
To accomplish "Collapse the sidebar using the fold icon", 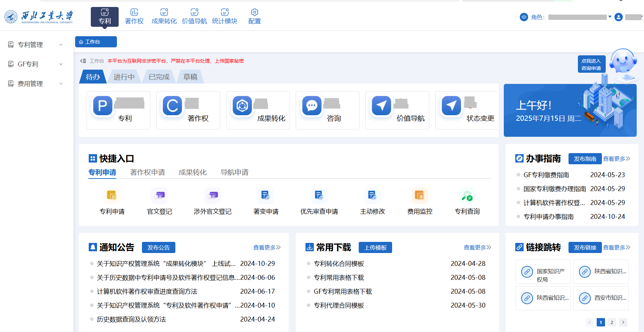I will 83,61.
